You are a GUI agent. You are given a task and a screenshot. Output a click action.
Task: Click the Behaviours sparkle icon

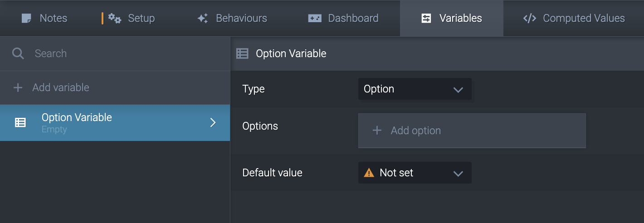(x=202, y=19)
